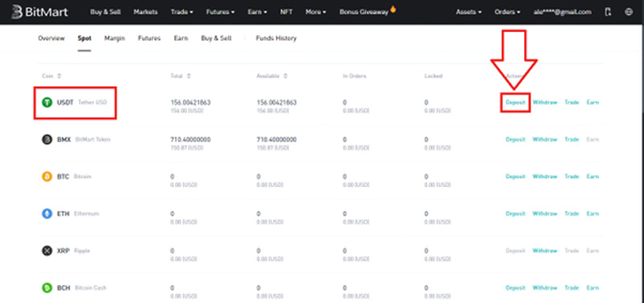Click the BMX BitMart Token coin icon
Viewport: 644px width, 303px height.
click(47, 139)
